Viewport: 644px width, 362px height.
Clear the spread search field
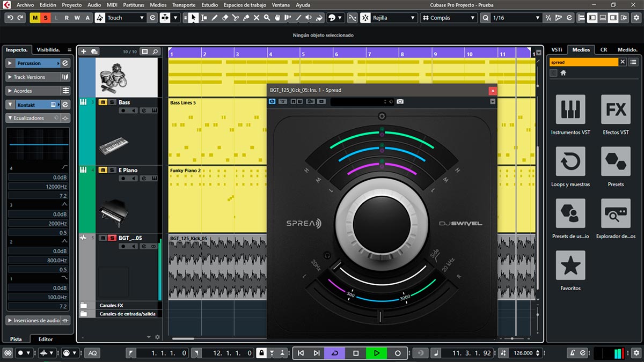(x=623, y=62)
